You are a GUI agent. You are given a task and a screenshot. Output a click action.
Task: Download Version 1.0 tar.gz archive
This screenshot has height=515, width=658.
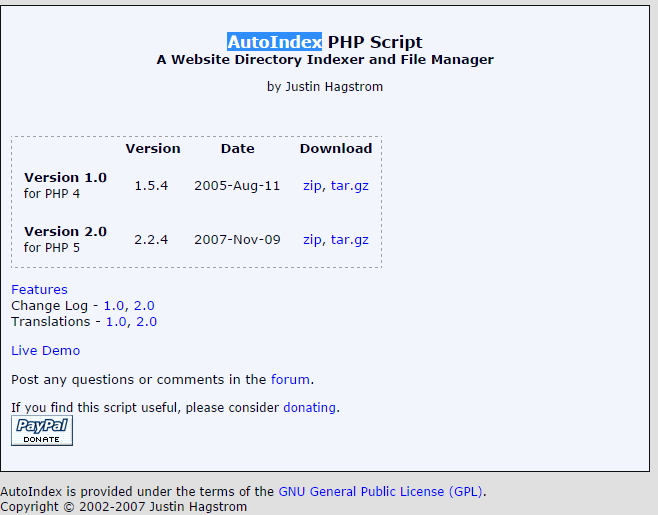coord(350,186)
